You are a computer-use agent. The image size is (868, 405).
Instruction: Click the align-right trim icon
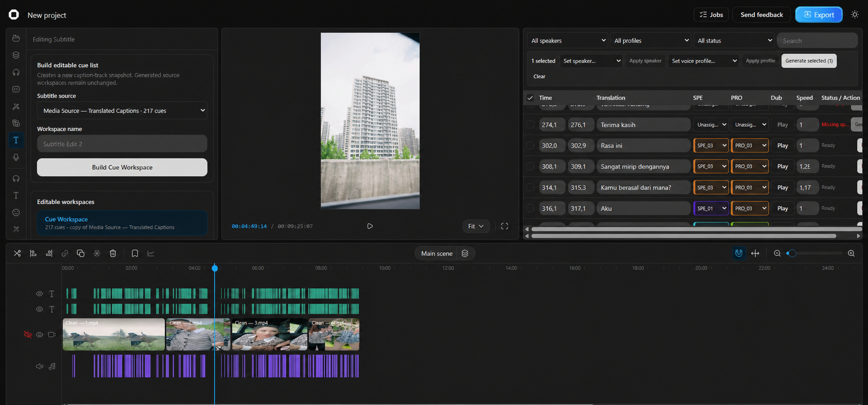click(49, 253)
